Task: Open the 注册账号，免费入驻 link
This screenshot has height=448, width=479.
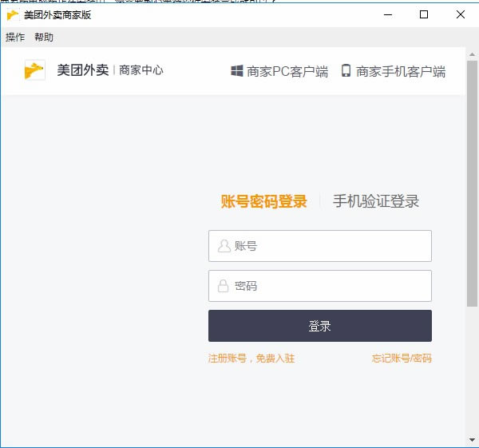Action: pos(251,359)
